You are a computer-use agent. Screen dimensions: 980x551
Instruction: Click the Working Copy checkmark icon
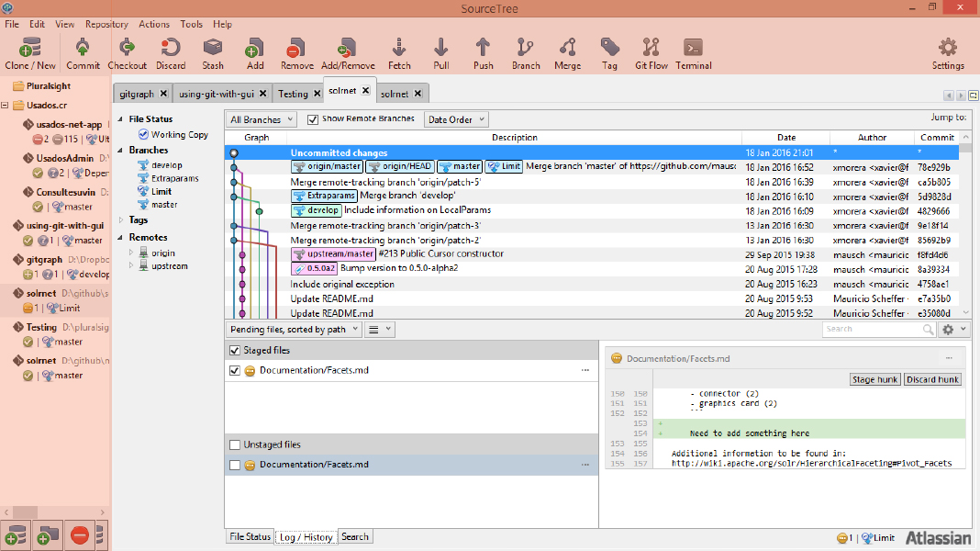pos(143,134)
